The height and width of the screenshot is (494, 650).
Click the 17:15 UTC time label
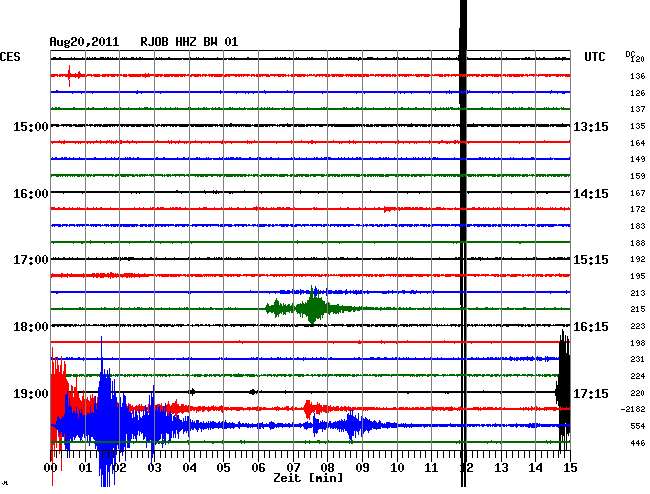pos(591,393)
